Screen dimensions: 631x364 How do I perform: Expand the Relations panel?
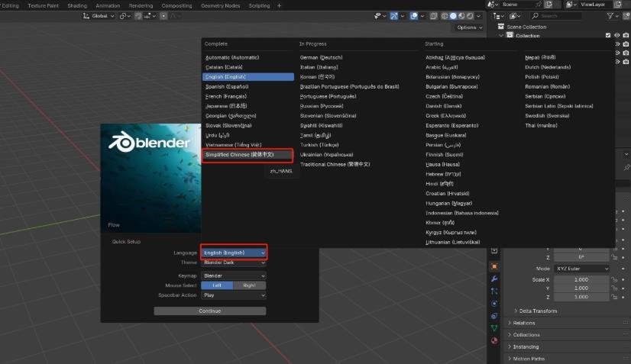point(523,323)
